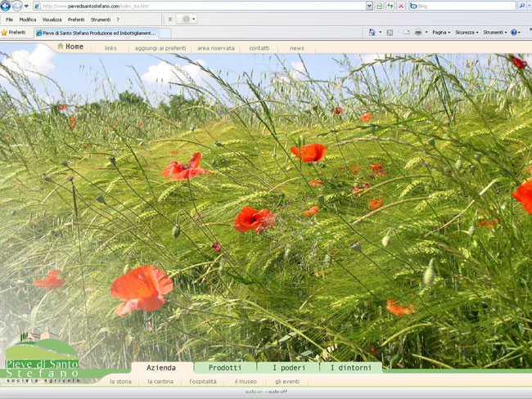Open the recent pages history dropdown arrow
The height and width of the screenshot is (399, 532).
[26, 6]
